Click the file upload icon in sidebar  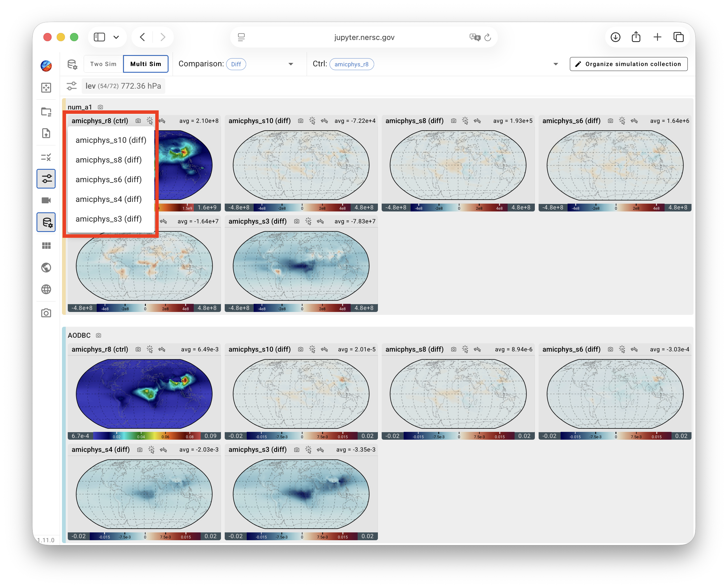(46, 133)
